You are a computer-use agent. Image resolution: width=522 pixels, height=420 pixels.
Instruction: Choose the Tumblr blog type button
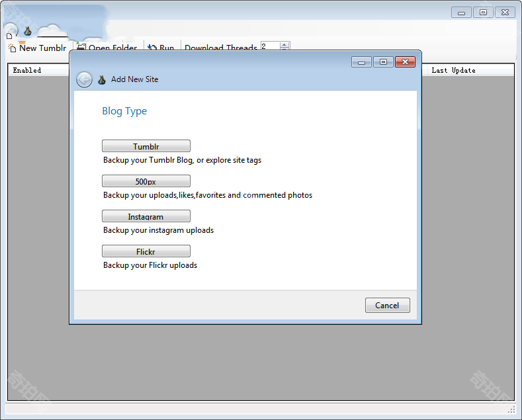146,146
